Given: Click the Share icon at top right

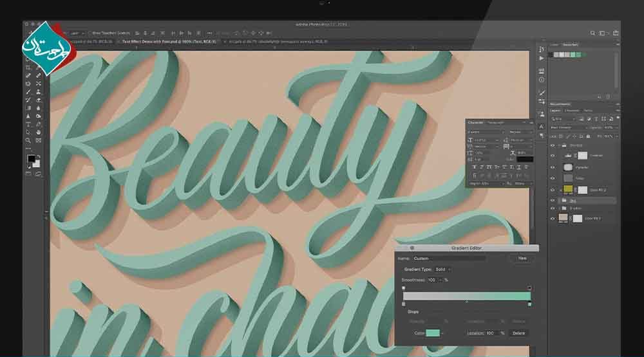Looking at the screenshot, I should [615, 33].
